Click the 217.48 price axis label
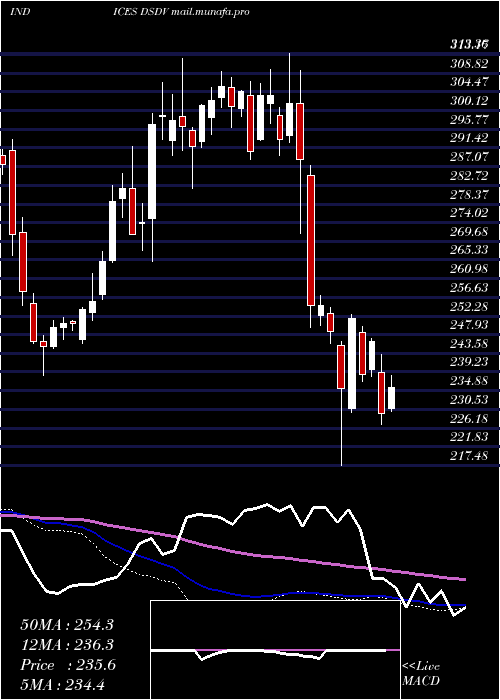Viewport: 500px width, 700px height. (x=469, y=455)
